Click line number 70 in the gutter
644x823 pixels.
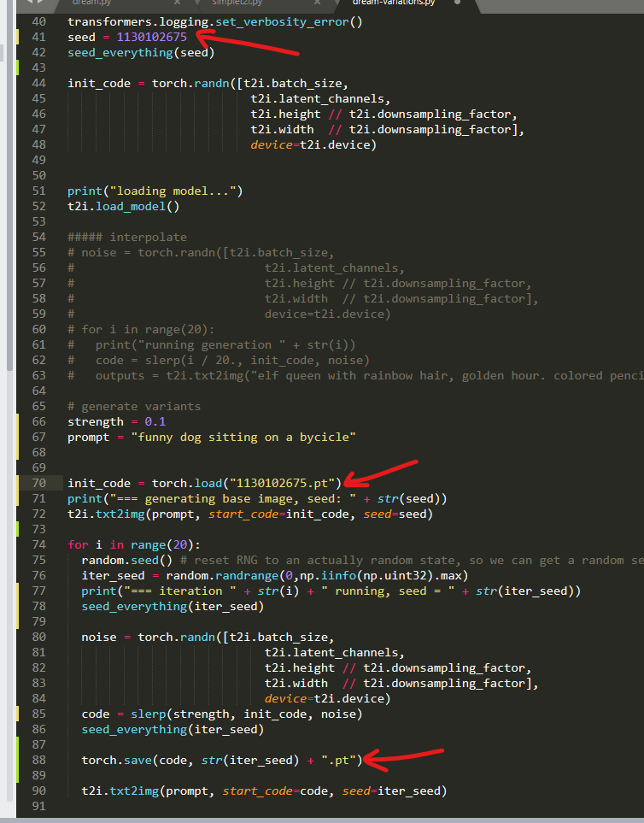tap(38, 483)
